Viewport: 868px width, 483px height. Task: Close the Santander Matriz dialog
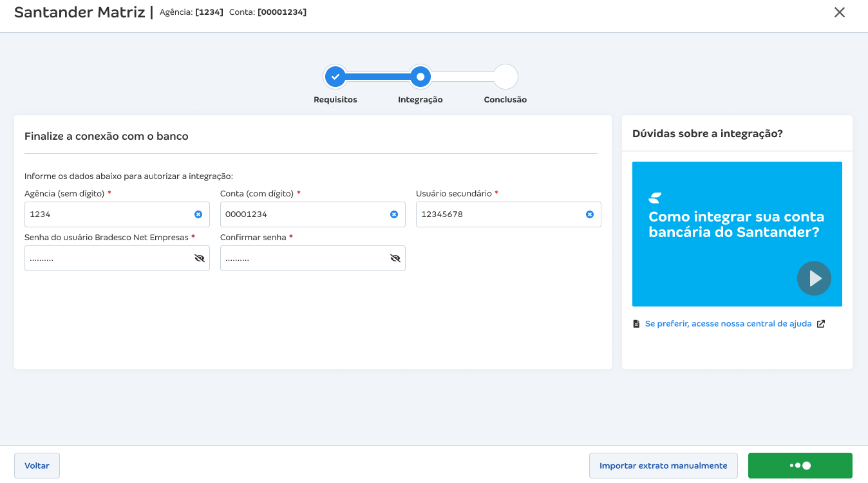tap(839, 12)
